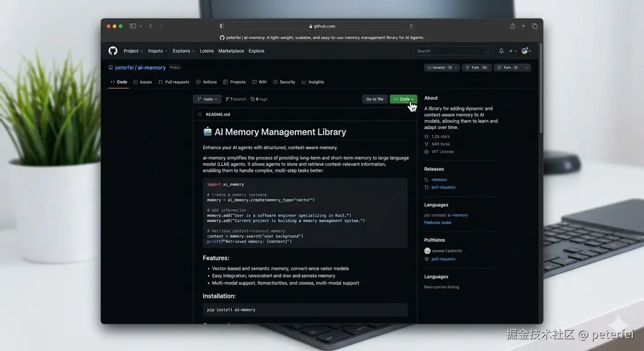Screen dimensions: 644x351
Task: Click the ai-memory link under sidebar Languages
Action: [457, 215]
